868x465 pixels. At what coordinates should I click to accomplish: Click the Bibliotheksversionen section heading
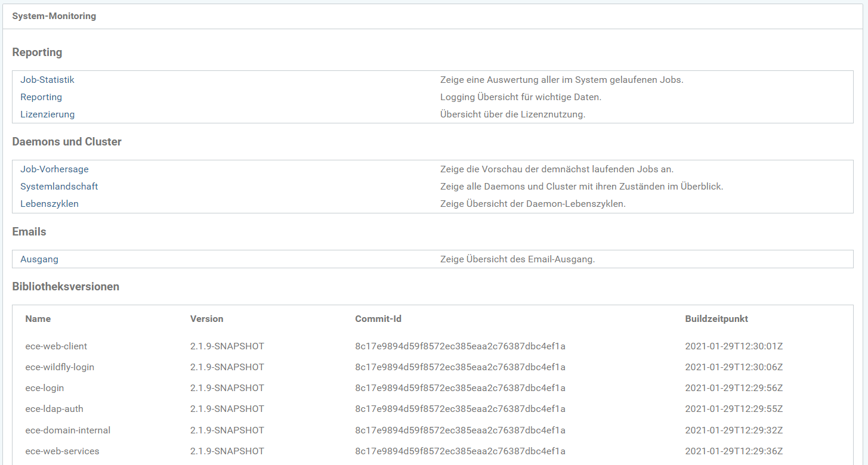click(x=66, y=287)
